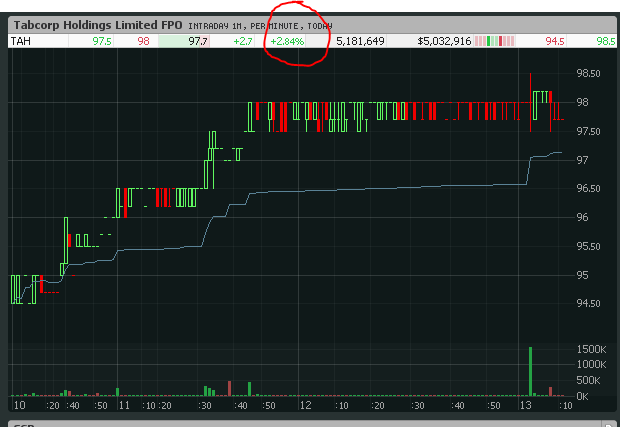This screenshot has height=427, width=620.
Task: Click the 94.50 price axis label
Action: [x=588, y=304]
